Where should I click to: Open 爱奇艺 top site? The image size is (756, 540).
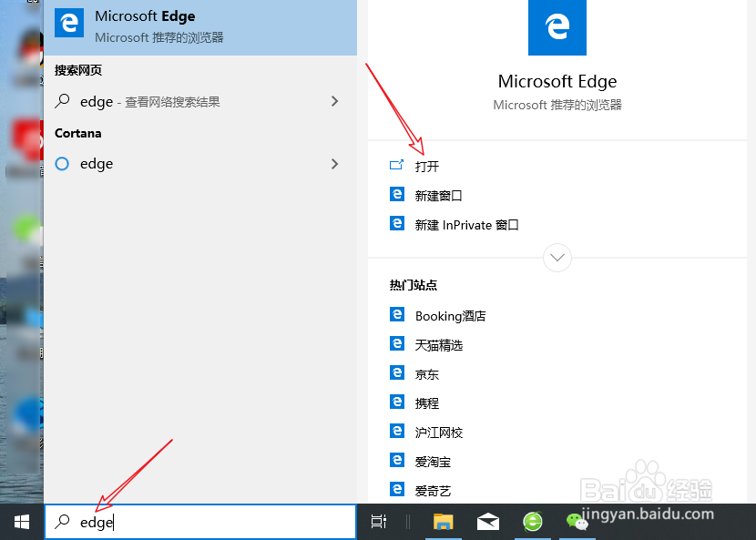433,491
